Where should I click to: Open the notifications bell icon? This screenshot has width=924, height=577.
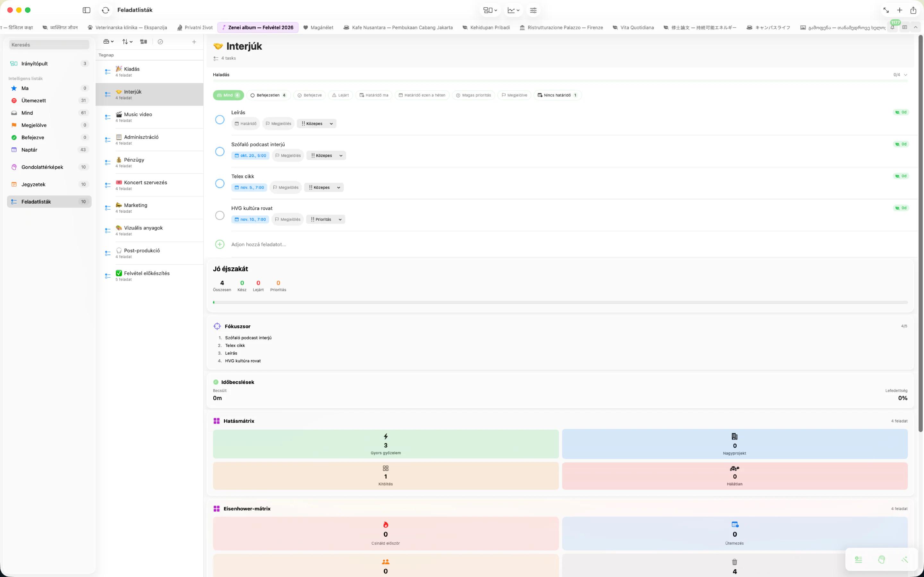(x=892, y=28)
